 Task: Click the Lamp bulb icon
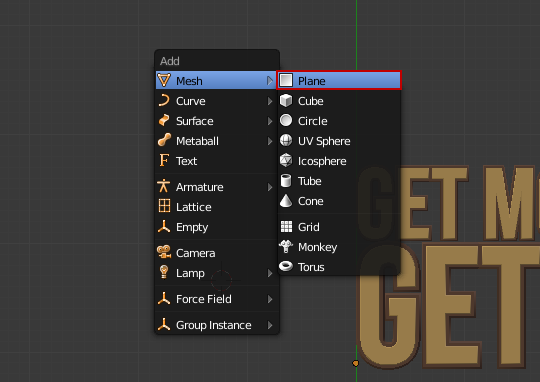(164, 272)
